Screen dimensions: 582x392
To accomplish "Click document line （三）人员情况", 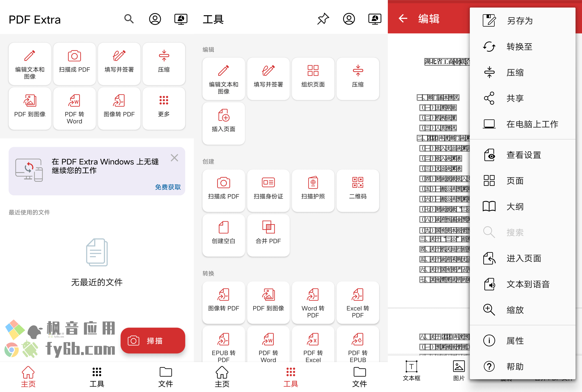I will tap(438, 128).
